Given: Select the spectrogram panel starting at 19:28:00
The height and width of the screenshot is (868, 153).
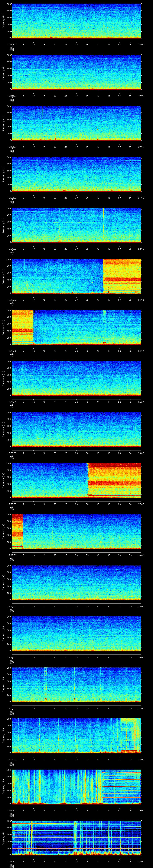Looking at the screenshot, I should [76, 582].
